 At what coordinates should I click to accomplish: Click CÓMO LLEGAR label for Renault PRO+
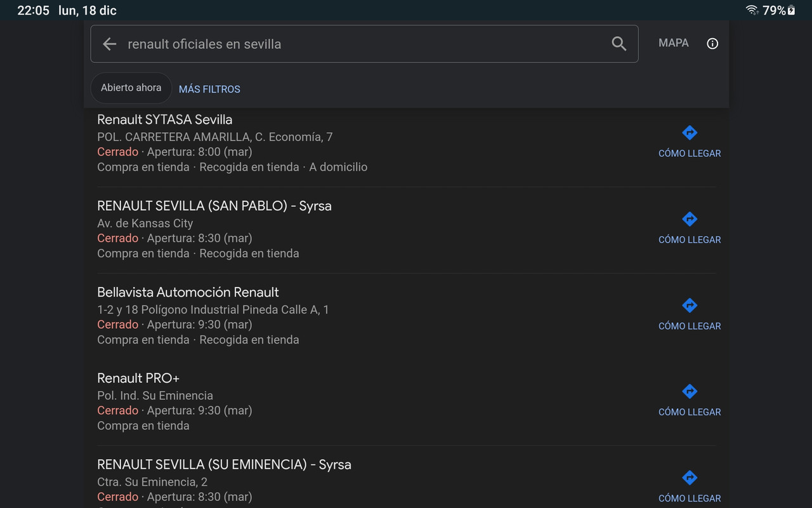(x=690, y=412)
